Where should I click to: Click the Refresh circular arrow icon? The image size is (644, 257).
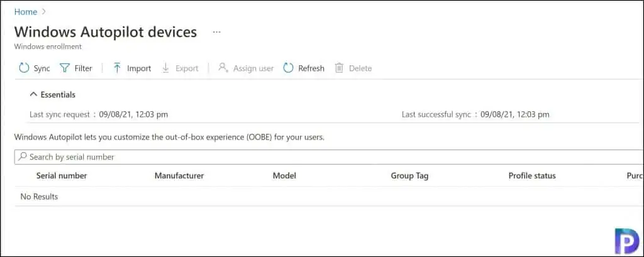[288, 68]
